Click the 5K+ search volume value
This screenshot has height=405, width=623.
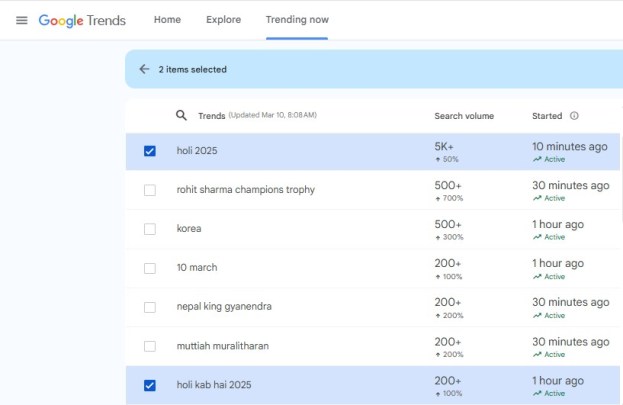click(444, 147)
